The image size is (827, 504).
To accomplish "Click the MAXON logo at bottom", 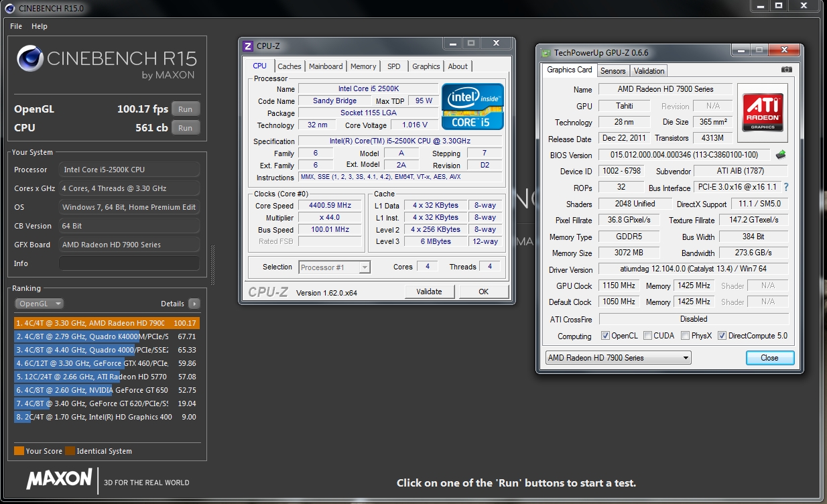I will [x=59, y=479].
